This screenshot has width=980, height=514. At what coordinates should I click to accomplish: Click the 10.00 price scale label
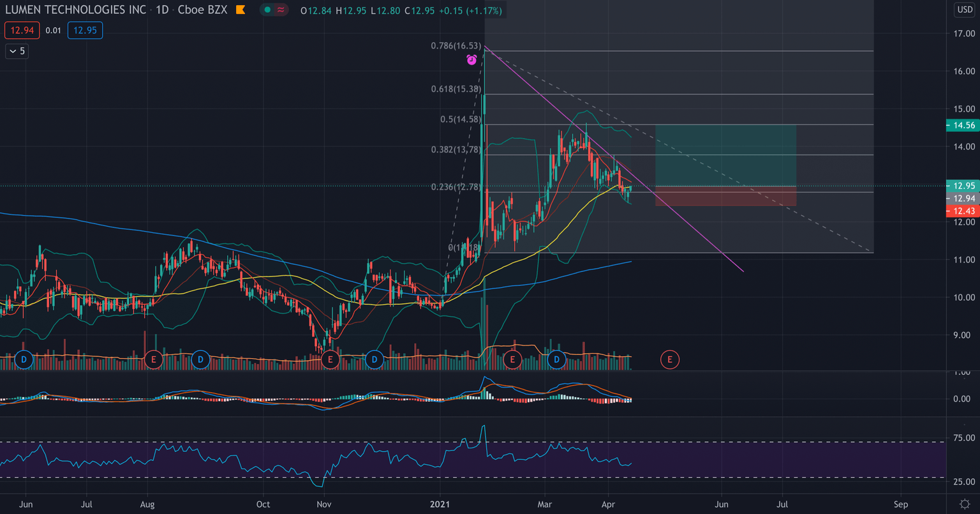tap(963, 297)
